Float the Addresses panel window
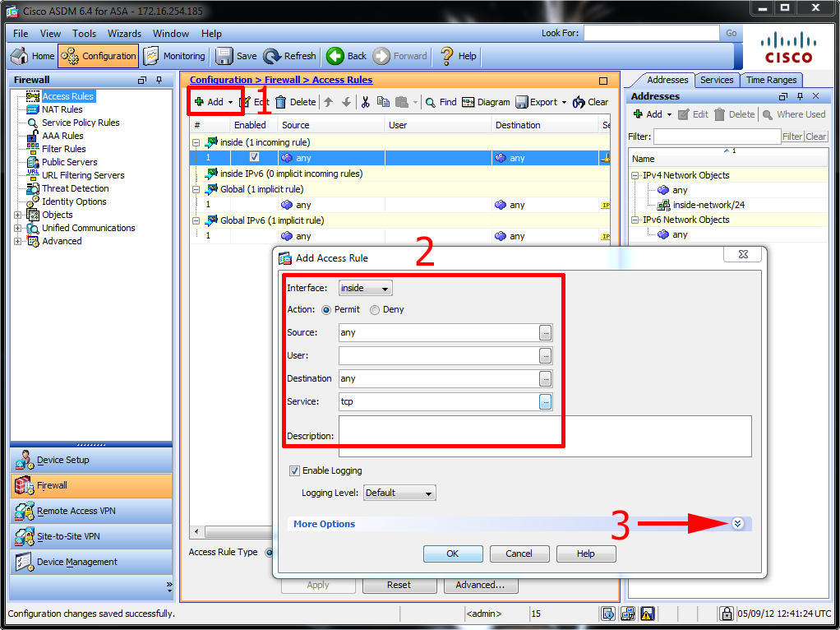Viewport: 840px width, 630px height. tap(782, 96)
